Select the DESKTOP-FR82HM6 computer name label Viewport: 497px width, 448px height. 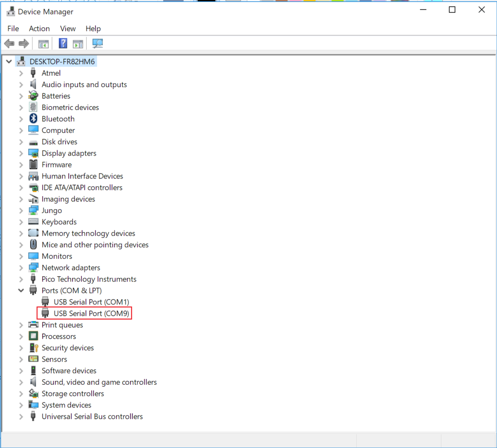[62, 61]
